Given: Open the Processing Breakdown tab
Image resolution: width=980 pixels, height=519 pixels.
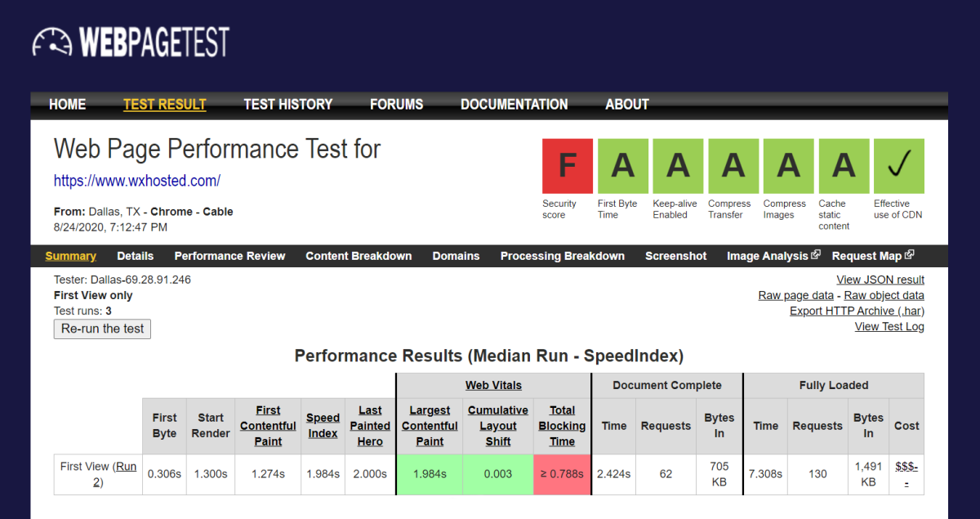Looking at the screenshot, I should [563, 256].
